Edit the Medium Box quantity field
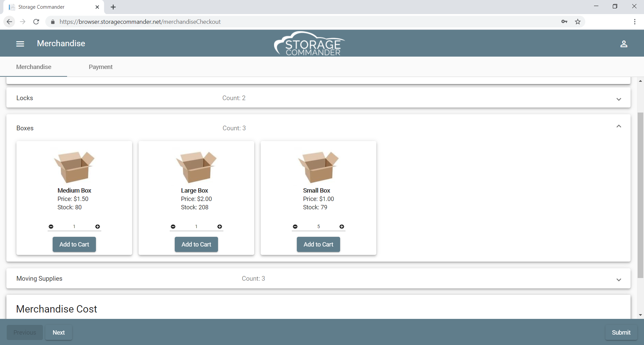This screenshot has height=345, width=644. pos(74,227)
